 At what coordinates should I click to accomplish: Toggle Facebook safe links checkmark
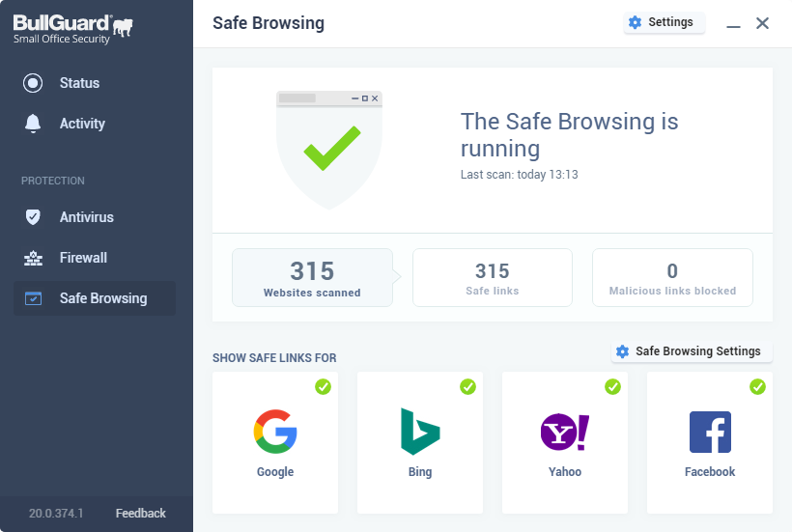coord(757,386)
